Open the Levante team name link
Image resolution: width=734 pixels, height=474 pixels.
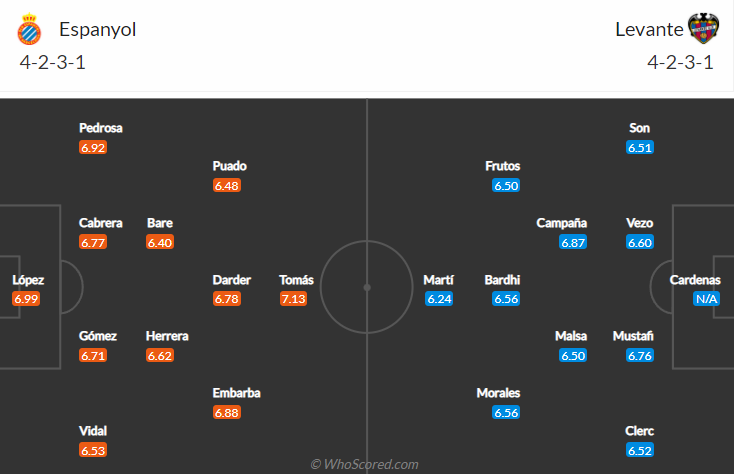(647, 30)
